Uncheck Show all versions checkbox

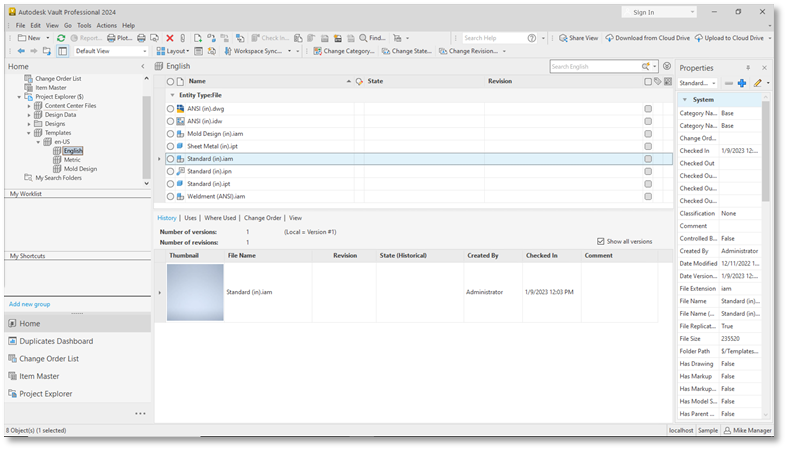tap(601, 241)
